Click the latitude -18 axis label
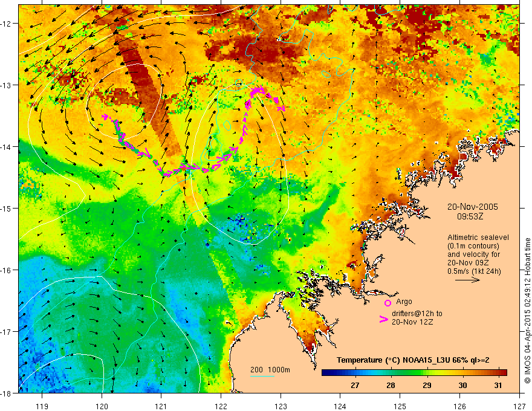532x411 pixels. (6, 393)
